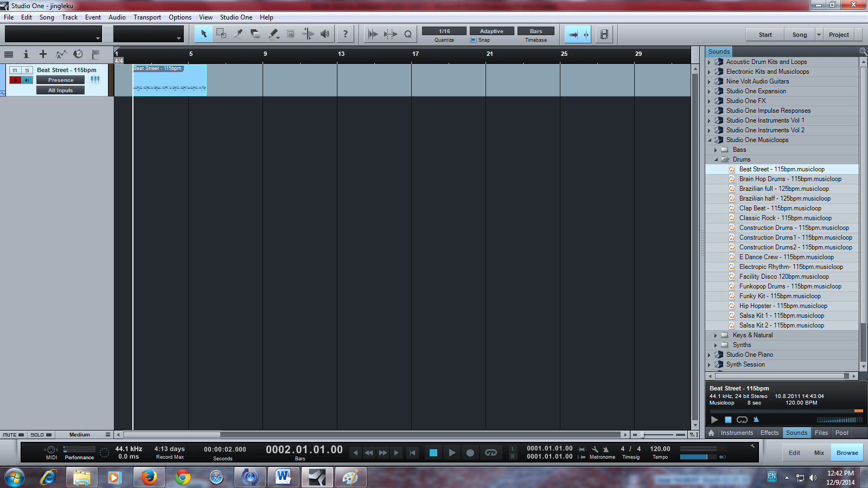Viewport: 868px width, 488px height.
Task: Open Google Chrome from the taskbar
Action: 183,477
